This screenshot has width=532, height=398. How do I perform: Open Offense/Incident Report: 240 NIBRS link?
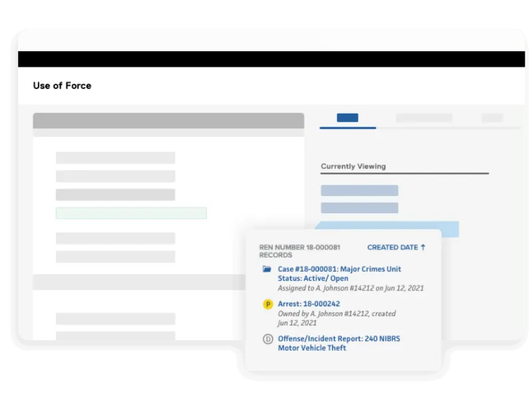[x=339, y=339]
